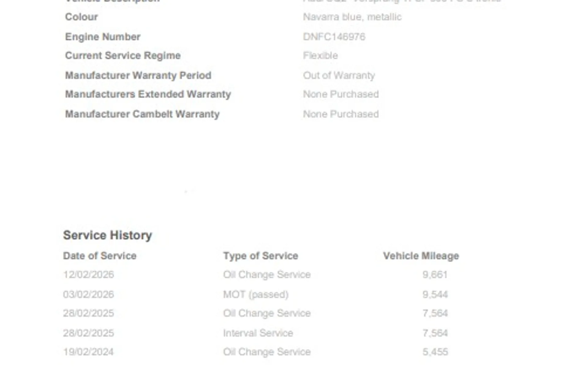Select the 03/02/2026 service date
The image size is (588, 392).
tap(89, 294)
